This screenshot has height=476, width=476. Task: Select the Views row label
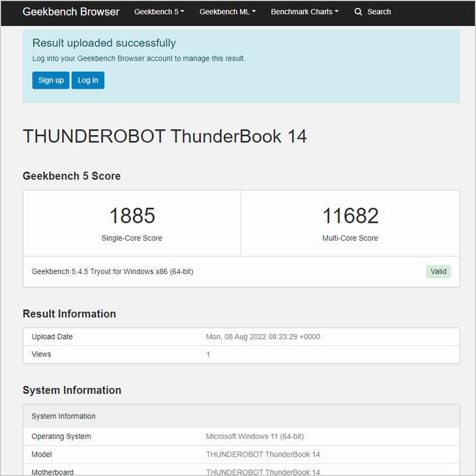(41, 354)
